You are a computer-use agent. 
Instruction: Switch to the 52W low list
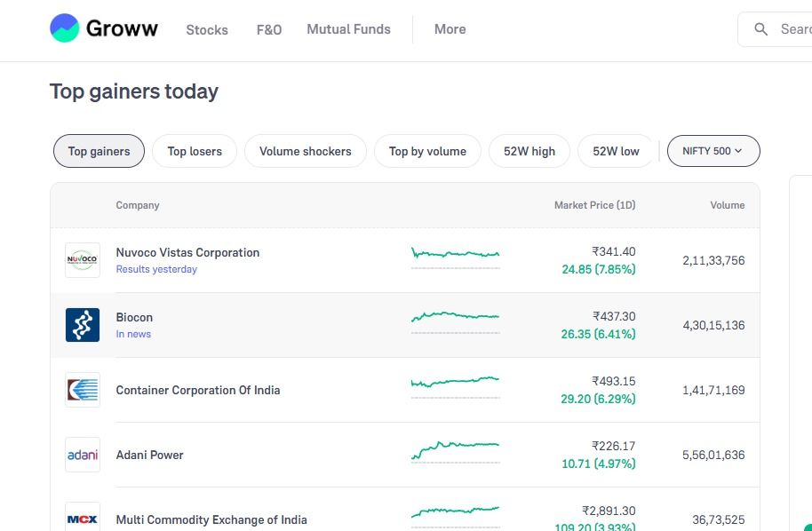[x=616, y=151]
